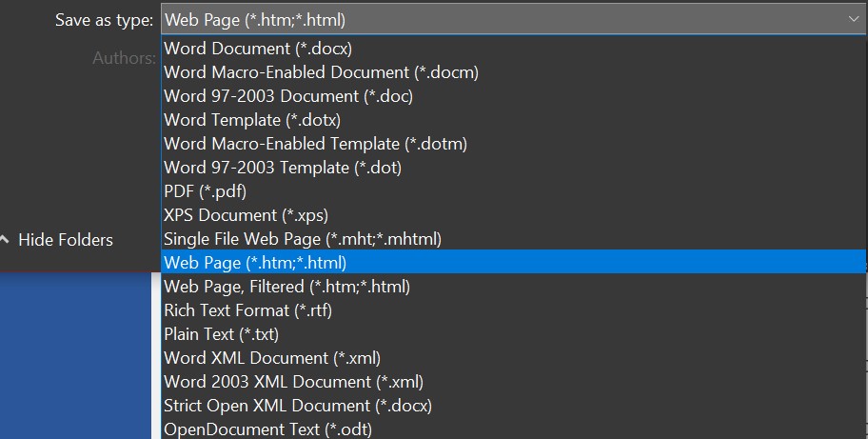Choose Word Macro-Enabled Document (*.docm)
This screenshot has width=868, height=439.
pyautogui.click(x=321, y=71)
